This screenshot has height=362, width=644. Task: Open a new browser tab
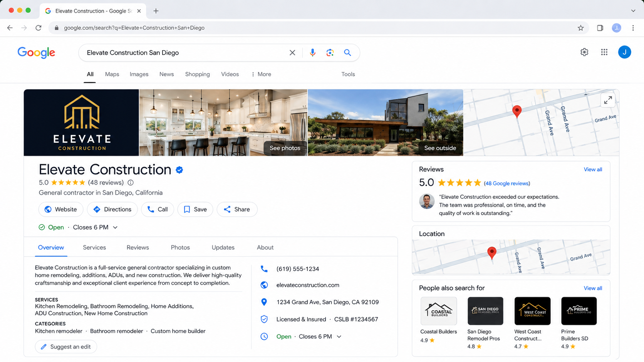coord(156,11)
